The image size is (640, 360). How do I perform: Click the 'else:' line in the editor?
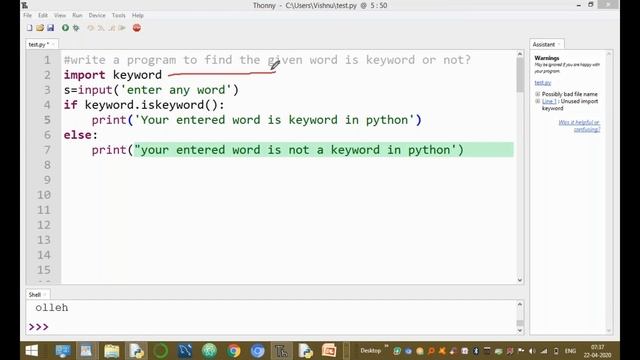tap(80, 135)
